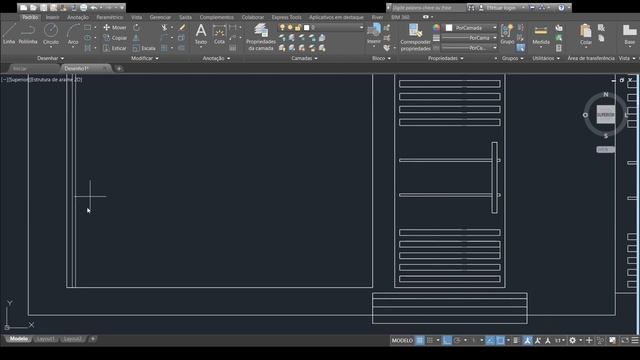Image resolution: width=640 pixels, height=360 pixels.
Task: Open the Anotação ribbon tab
Action: (78, 17)
